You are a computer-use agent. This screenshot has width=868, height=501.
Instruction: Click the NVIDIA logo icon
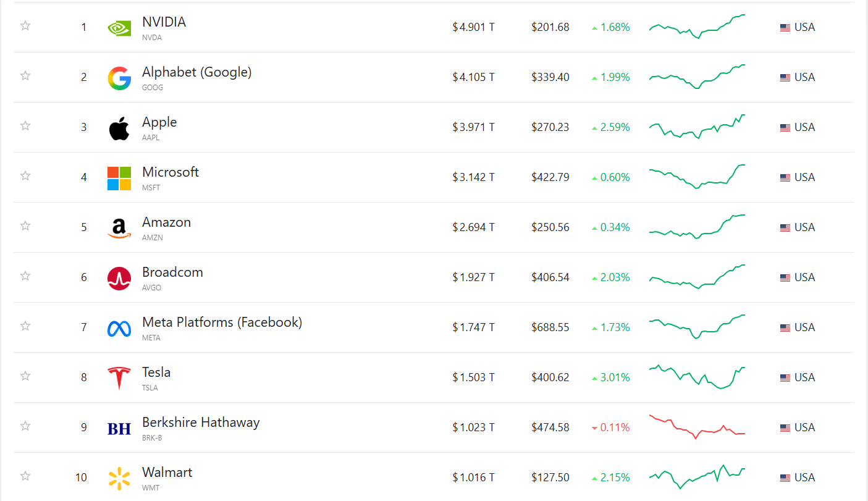click(x=119, y=28)
